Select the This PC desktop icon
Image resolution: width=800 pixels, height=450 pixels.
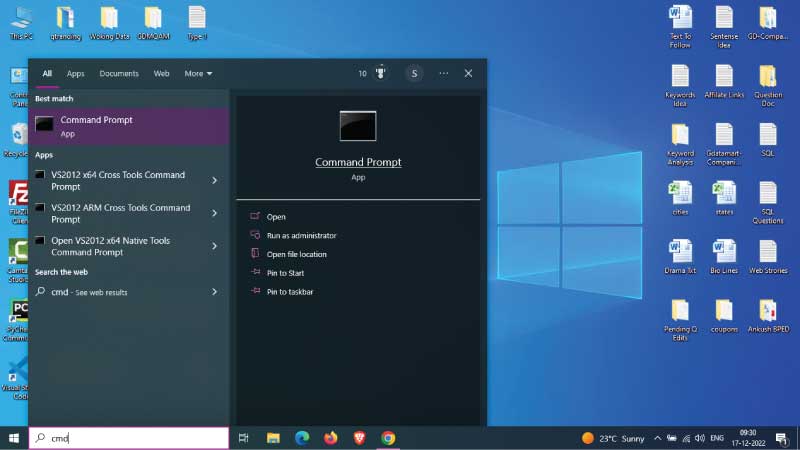[21, 23]
